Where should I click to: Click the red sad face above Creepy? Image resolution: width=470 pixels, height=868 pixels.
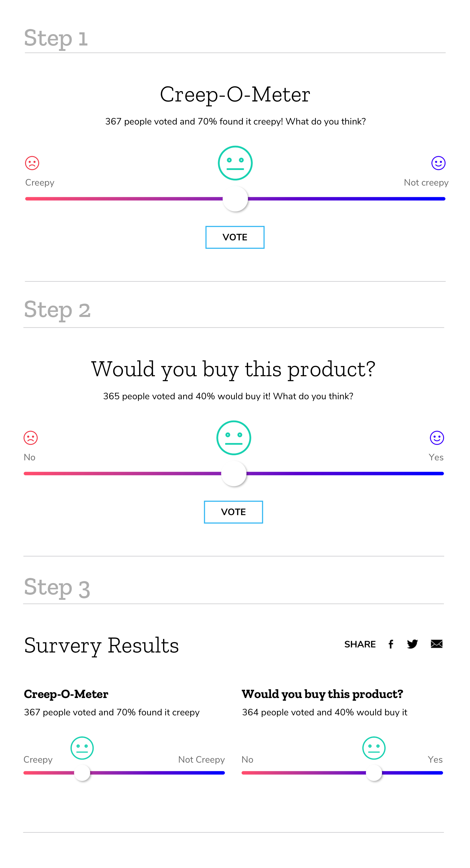[32, 163]
